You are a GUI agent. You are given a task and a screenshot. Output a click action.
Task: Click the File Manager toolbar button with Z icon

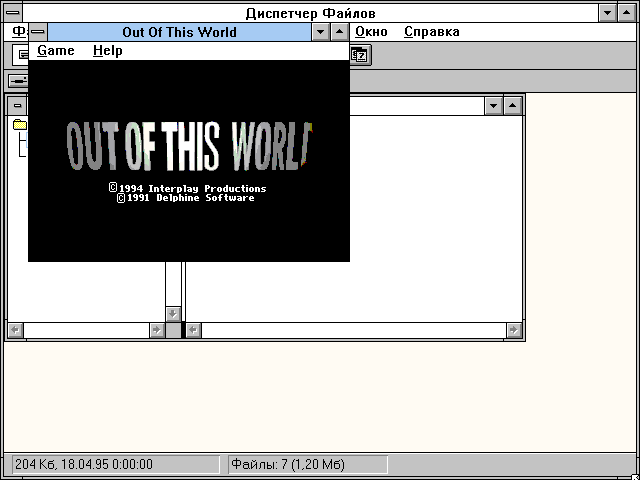click(360, 55)
